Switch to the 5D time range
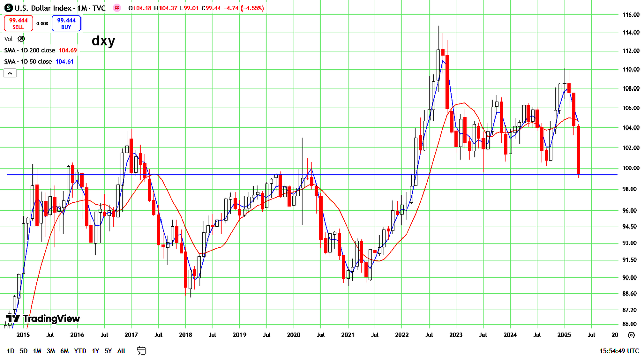The height and width of the screenshot is (362, 644). pos(24,351)
